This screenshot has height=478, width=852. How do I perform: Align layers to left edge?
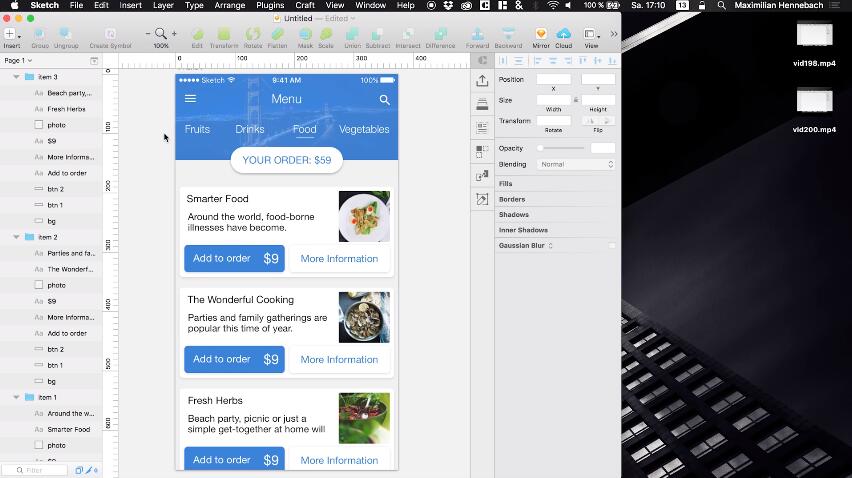click(x=537, y=60)
